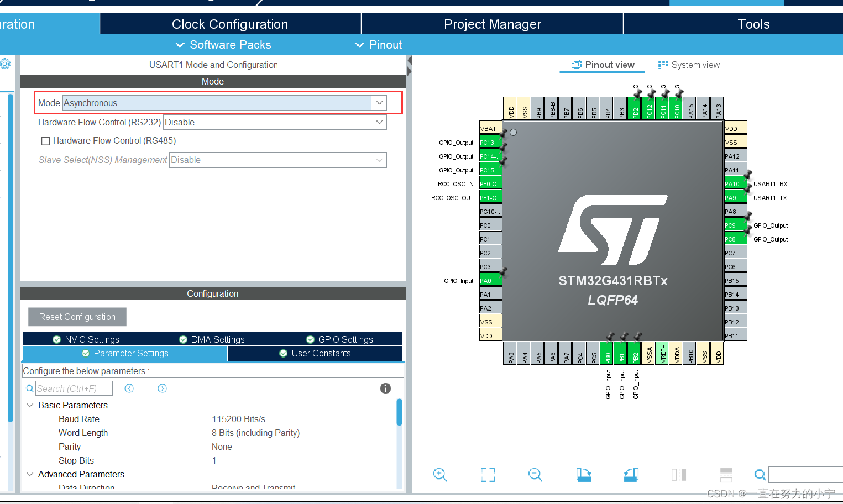
Task: Click the RCC_OSC_OUT pin label
Action: click(x=452, y=198)
